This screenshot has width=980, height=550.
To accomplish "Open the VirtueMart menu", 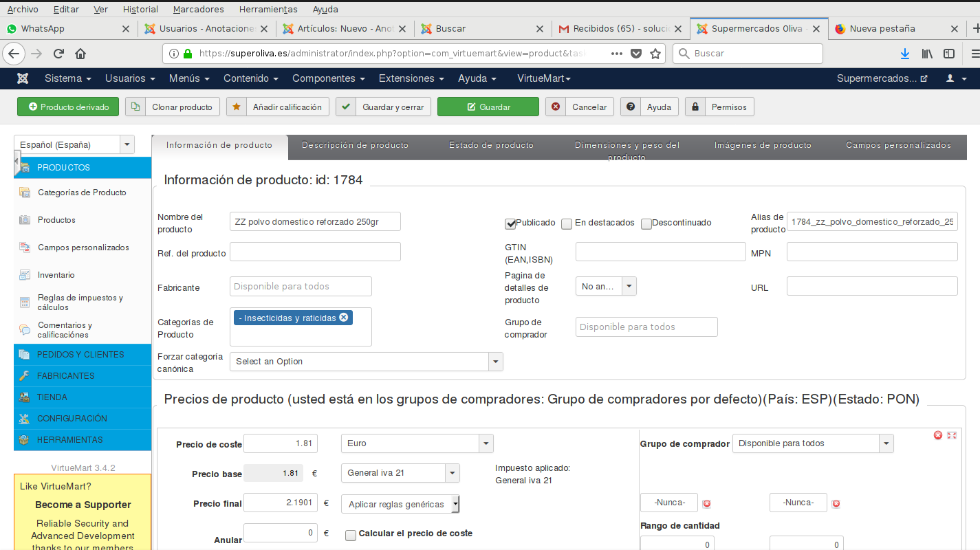I will click(544, 78).
